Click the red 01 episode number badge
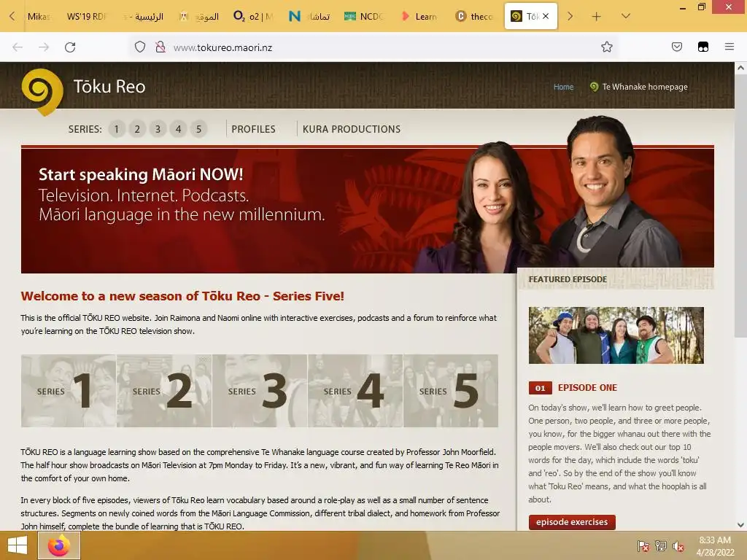The image size is (747, 560). (541, 388)
